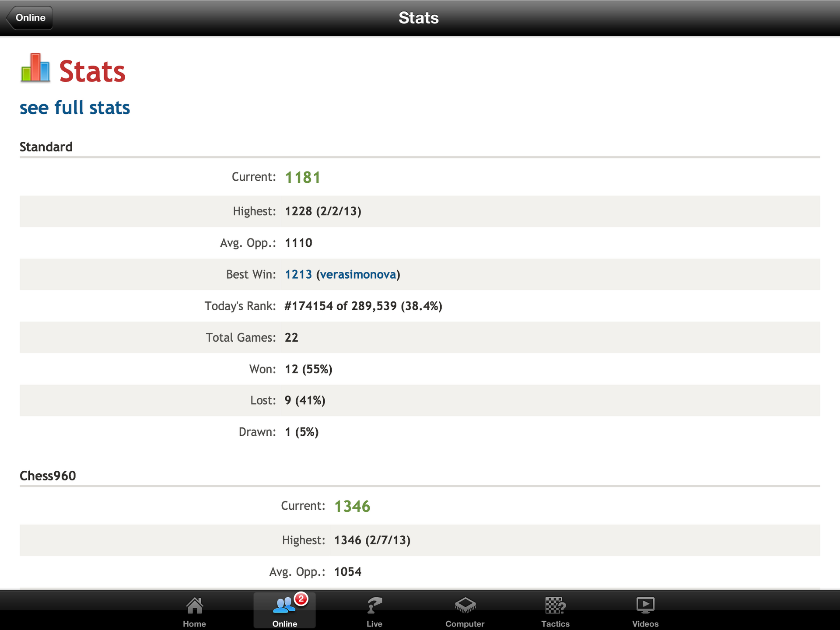840x630 pixels.
Task: Tap the Chess960 section header
Action: coord(48,476)
